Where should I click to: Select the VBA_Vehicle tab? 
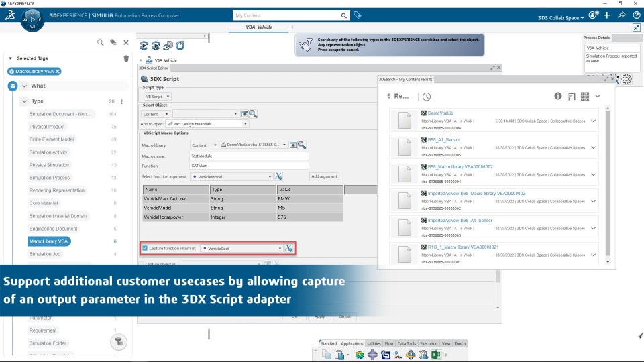tap(259, 27)
